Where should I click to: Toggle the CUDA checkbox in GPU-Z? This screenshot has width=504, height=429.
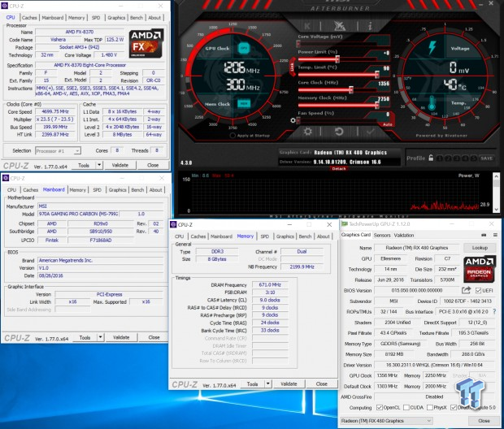click(406, 408)
